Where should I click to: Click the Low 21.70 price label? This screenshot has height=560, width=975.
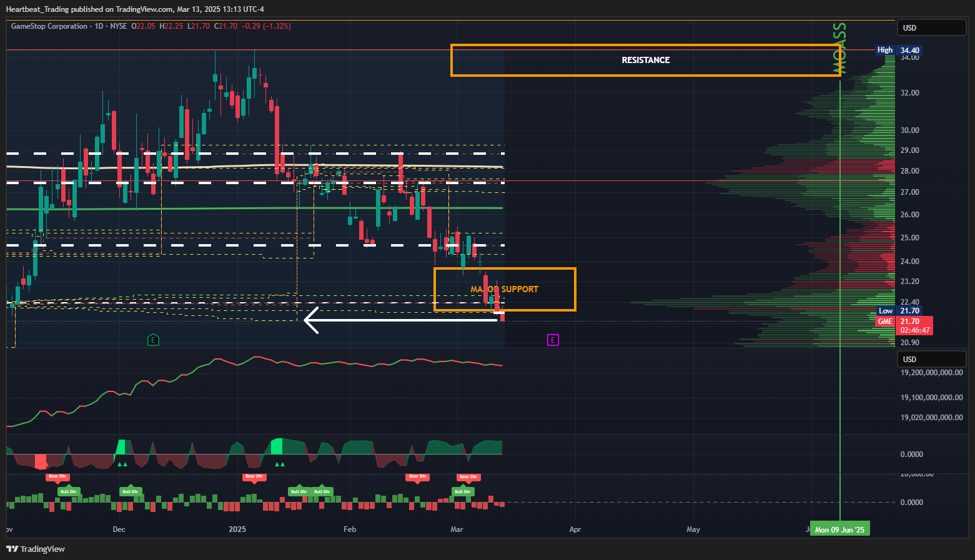(898, 311)
